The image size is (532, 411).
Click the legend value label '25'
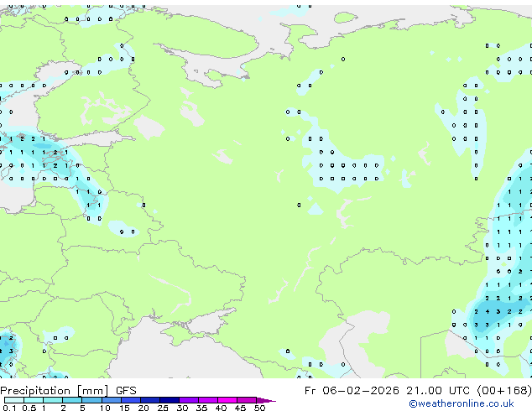point(163,408)
